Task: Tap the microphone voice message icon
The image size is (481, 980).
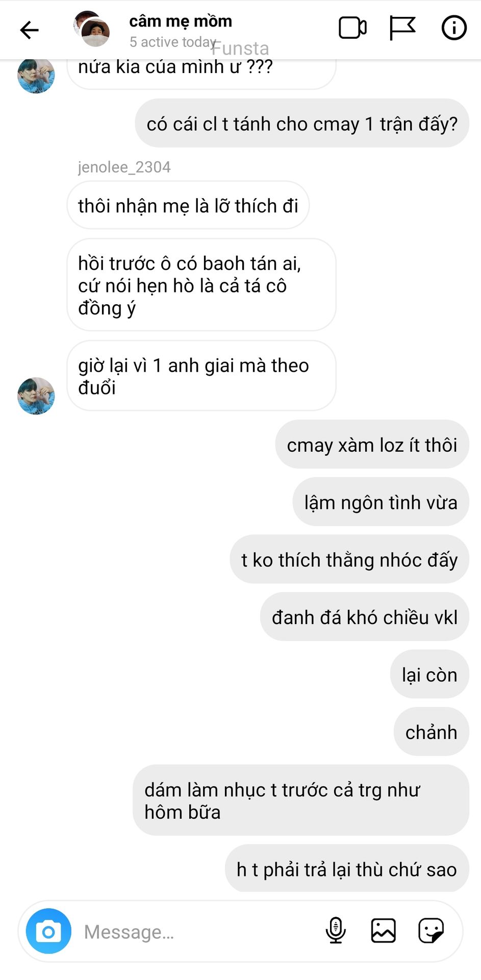Action: 335,930
